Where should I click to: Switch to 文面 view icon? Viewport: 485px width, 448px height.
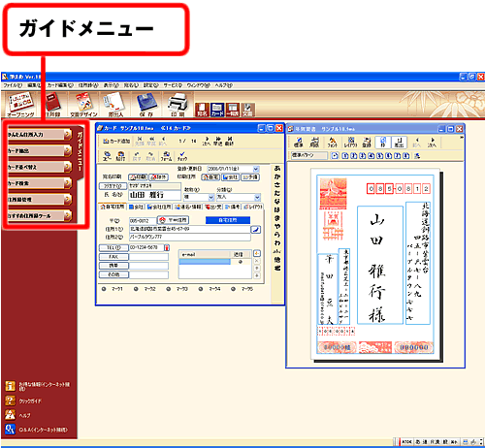(247, 110)
